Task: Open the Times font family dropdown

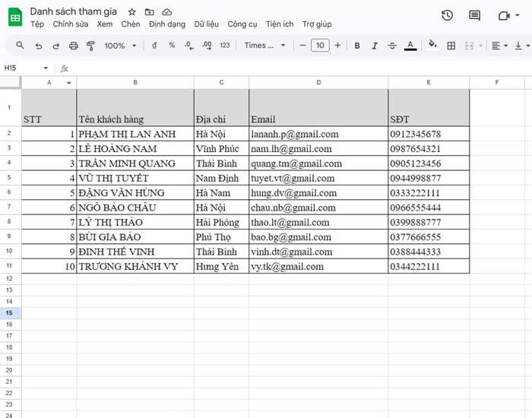Action: click(x=264, y=46)
